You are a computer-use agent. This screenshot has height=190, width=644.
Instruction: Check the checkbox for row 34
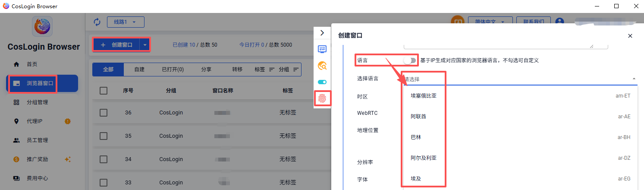coord(104,159)
